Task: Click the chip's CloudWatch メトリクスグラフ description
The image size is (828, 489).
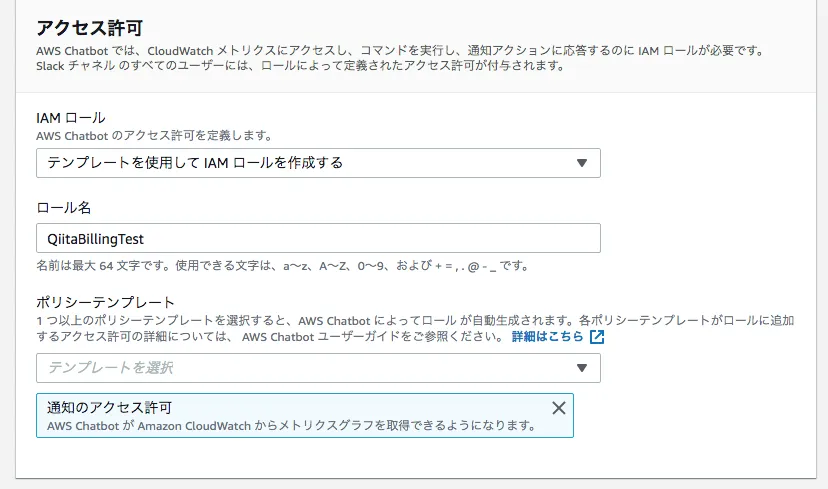Action: 291,425
